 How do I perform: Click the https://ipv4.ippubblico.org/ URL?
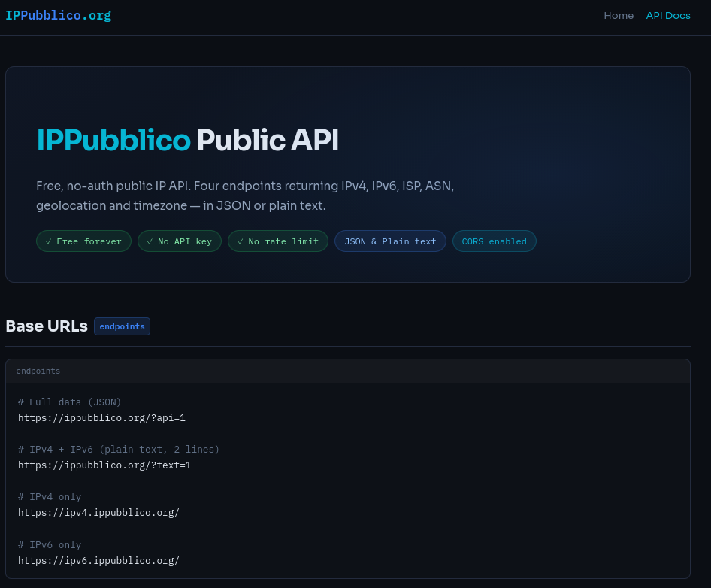tap(98, 513)
